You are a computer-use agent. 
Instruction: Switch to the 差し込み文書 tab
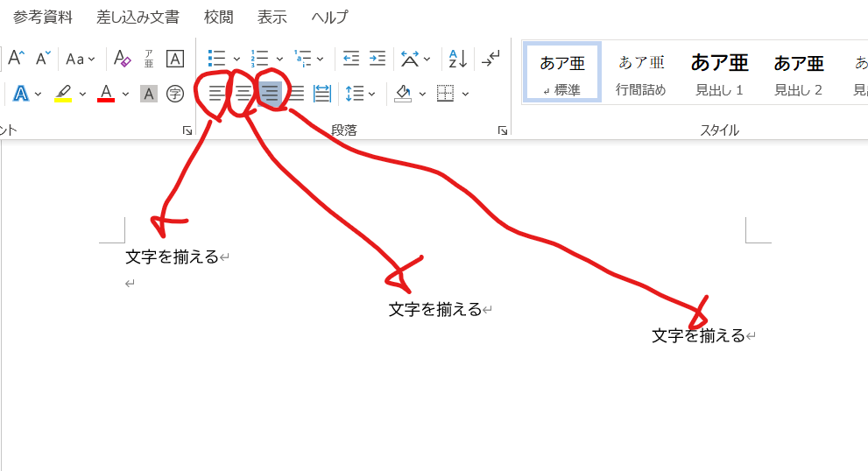[x=138, y=17]
